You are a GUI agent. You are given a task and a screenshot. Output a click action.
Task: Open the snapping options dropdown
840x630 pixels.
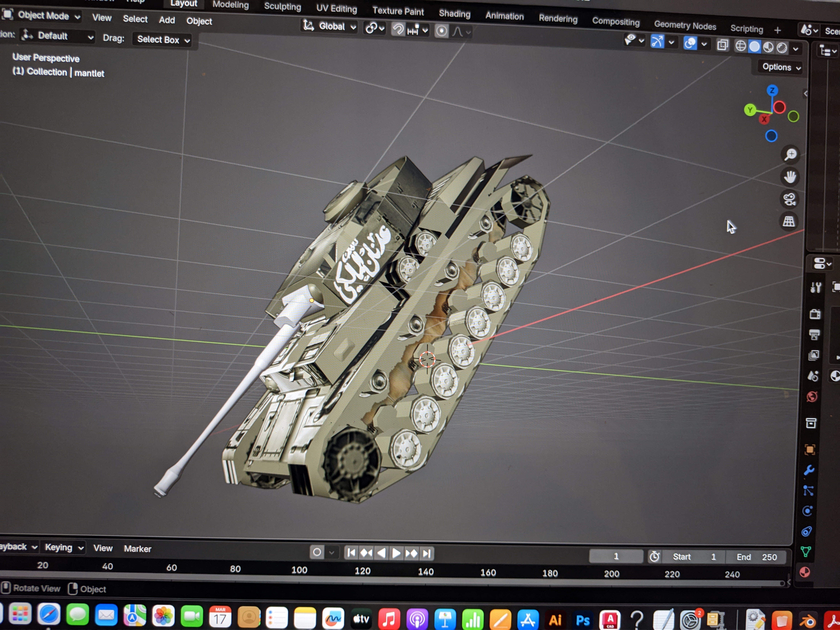418,30
